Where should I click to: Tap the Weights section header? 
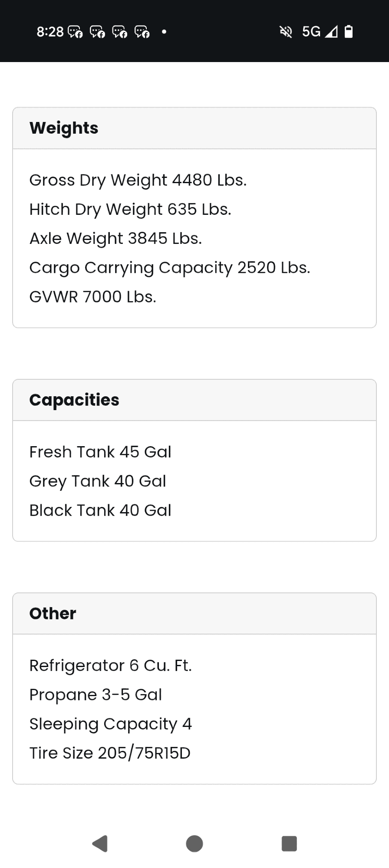[64, 128]
